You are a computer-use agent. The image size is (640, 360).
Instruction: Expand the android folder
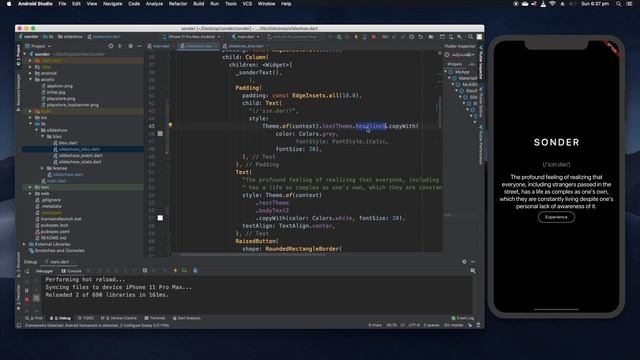coord(31,73)
